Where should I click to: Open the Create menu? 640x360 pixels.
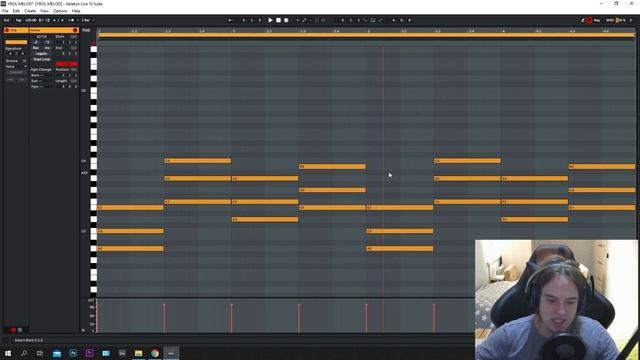point(30,11)
